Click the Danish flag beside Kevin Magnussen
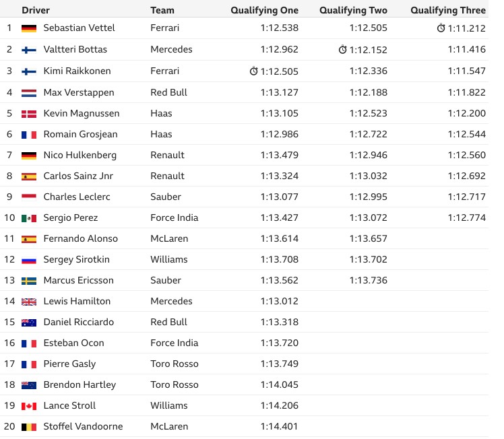The height and width of the screenshot is (439, 504). [x=29, y=114]
